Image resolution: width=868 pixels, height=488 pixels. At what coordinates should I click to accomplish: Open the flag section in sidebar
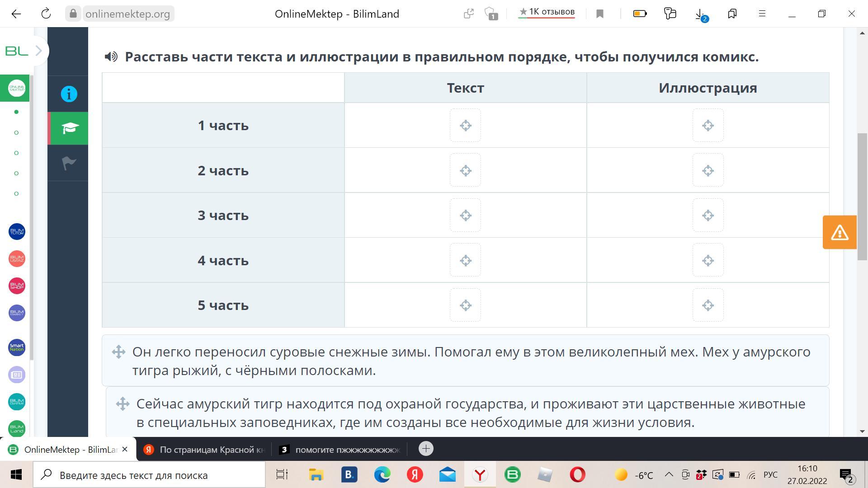pyautogui.click(x=69, y=163)
